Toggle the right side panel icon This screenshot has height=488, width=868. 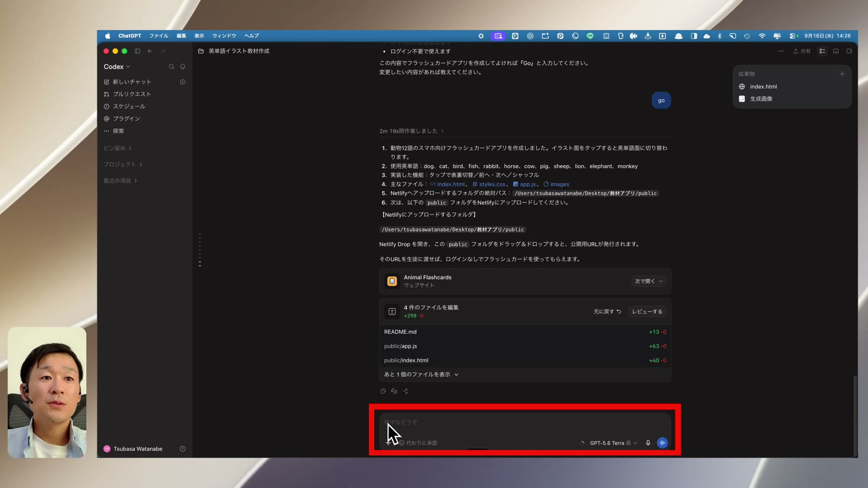pos(850,51)
